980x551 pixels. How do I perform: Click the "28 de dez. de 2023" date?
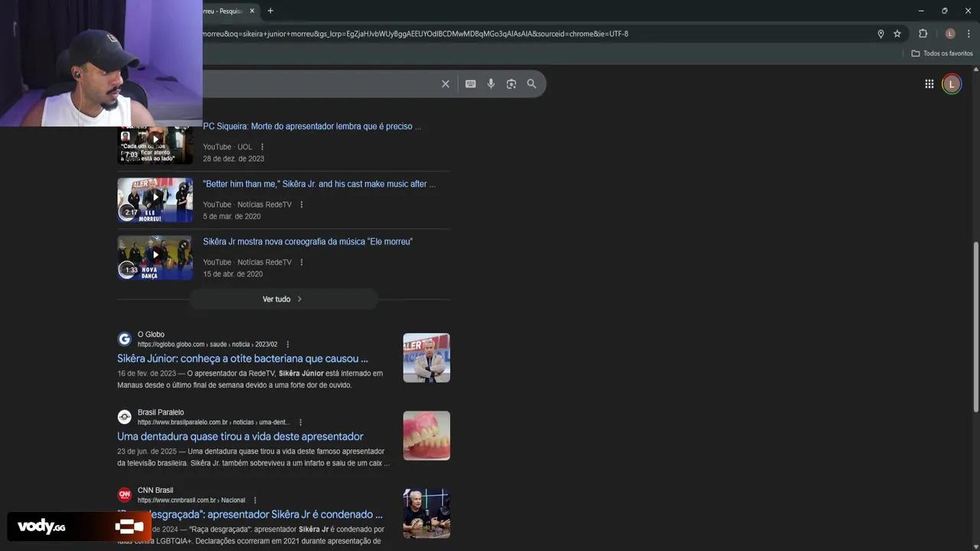[234, 158]
